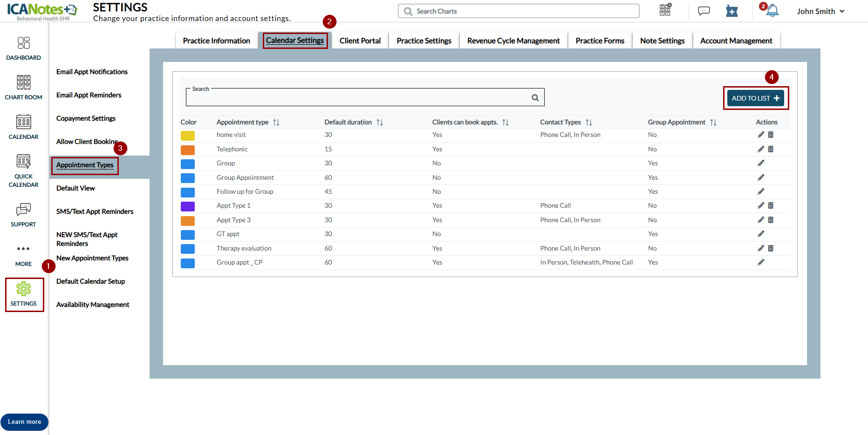Sort by Contact Types column
Screen dimensions: 868x435
tap(589, 122)
